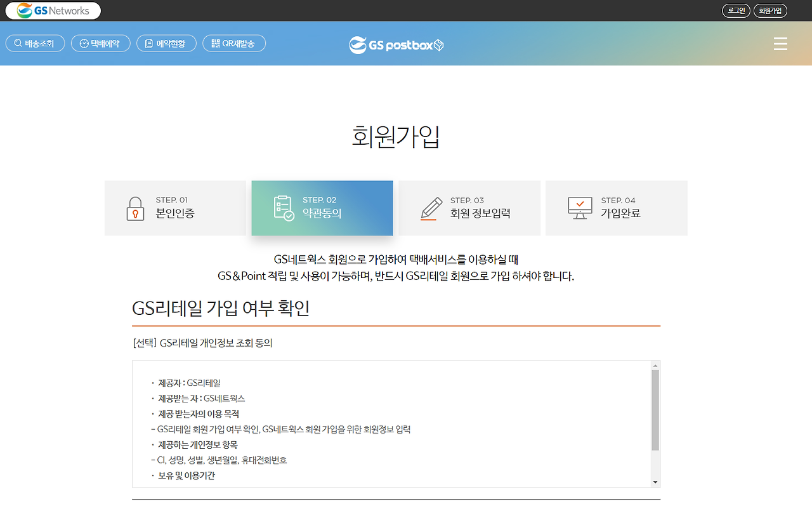This screenshot has width=812, height=511.
Task: Click the magnifier icon in 배송조회
Action: (x=18, y=44)
